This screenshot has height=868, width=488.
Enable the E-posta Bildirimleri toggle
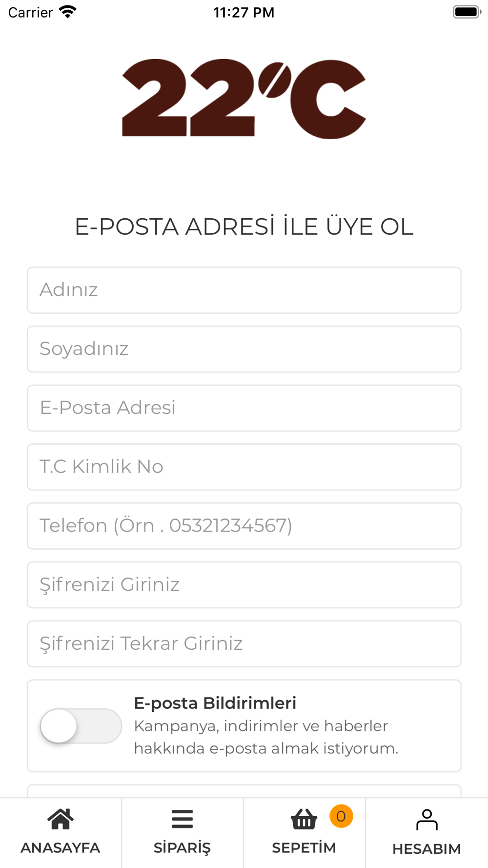[x=81, y=726]
